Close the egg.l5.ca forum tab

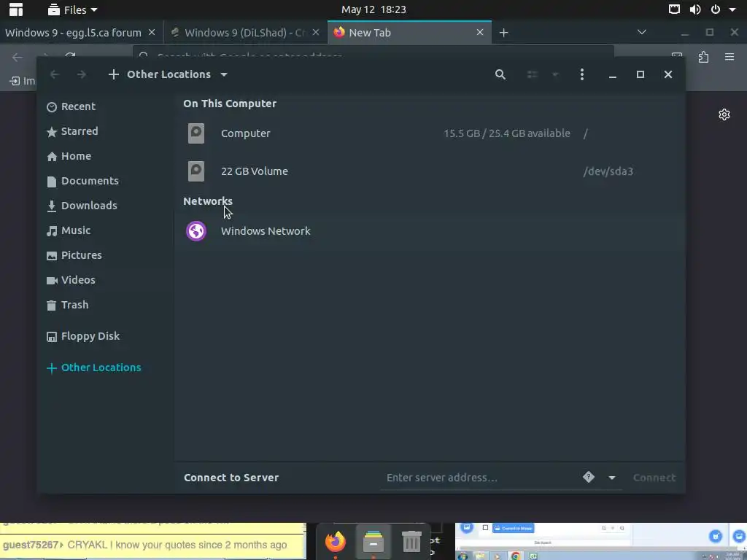click(x=152, y=32)
